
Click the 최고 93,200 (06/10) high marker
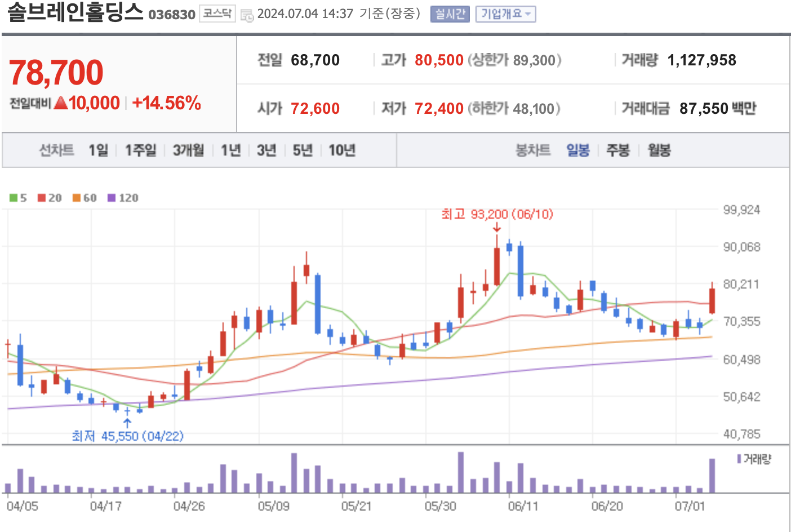(497, 215)
